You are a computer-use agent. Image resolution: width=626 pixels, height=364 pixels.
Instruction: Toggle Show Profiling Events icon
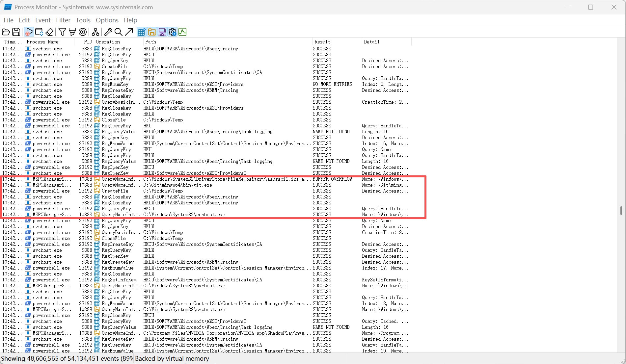coord(182,32)
